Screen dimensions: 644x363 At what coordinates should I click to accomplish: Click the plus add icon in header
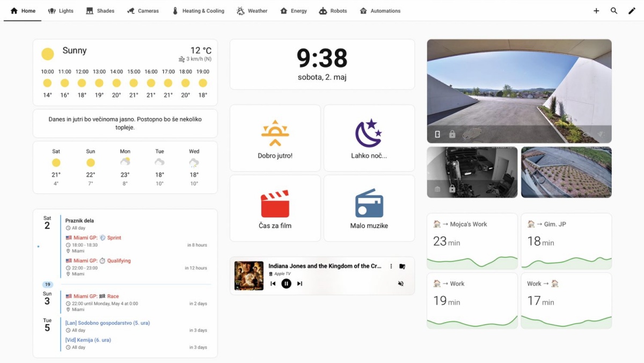pos(596,11)
